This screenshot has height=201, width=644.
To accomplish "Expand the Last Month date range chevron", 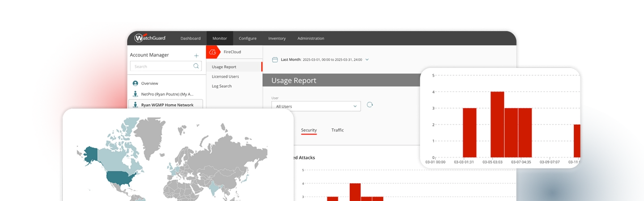I will click(x=367, y=59).
